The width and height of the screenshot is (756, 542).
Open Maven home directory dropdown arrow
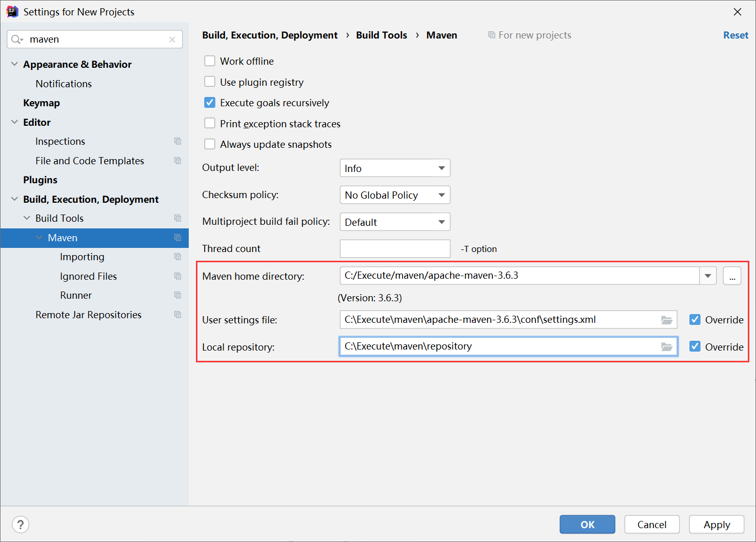[x=708, y=276]
